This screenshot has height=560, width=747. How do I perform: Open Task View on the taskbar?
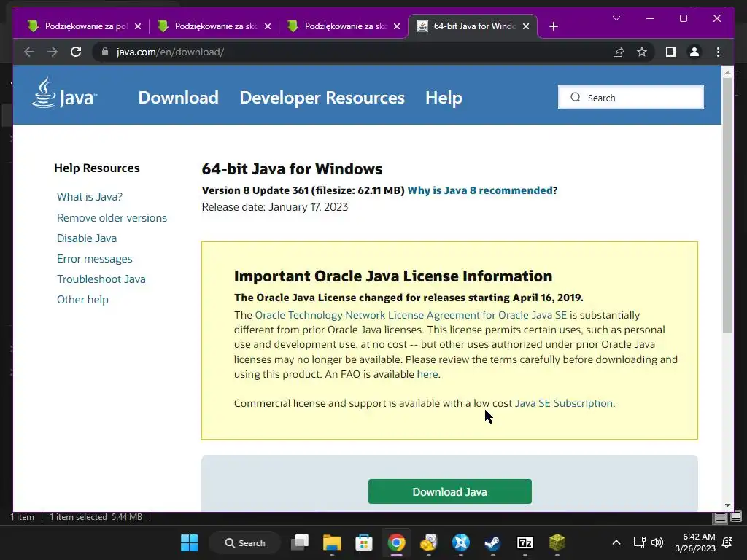300,542
